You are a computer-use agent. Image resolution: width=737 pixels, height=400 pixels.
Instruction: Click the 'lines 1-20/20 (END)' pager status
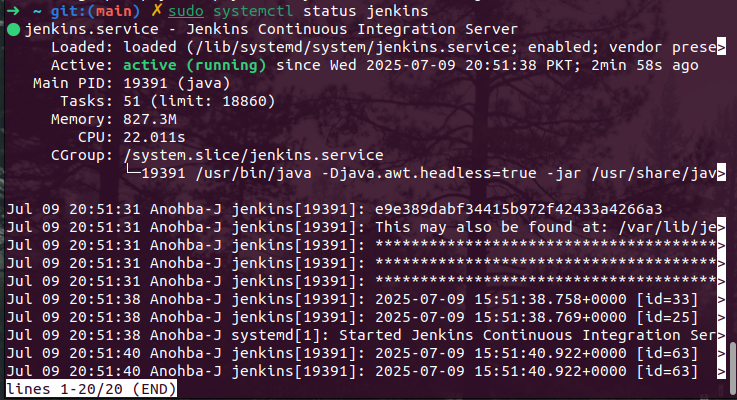coord(92,389)
